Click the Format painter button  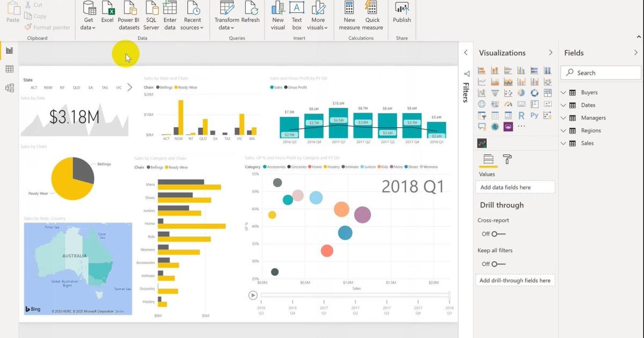[47, 27]
